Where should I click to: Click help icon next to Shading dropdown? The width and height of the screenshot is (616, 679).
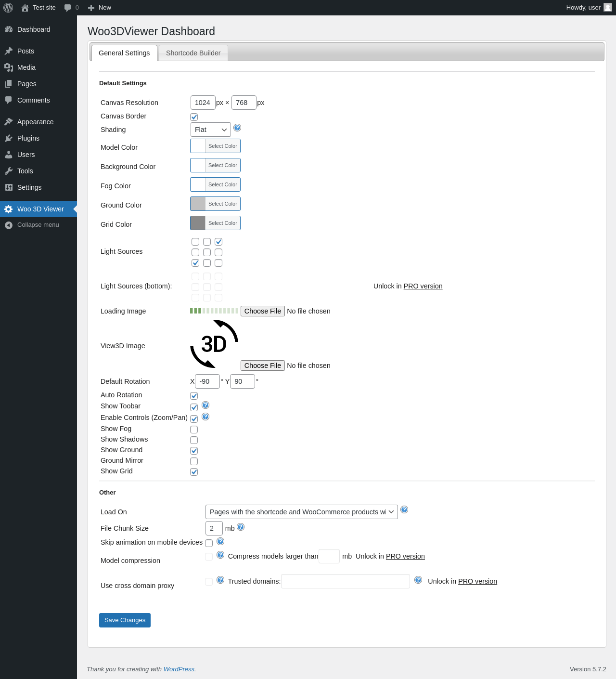click(x=237, y=128)
